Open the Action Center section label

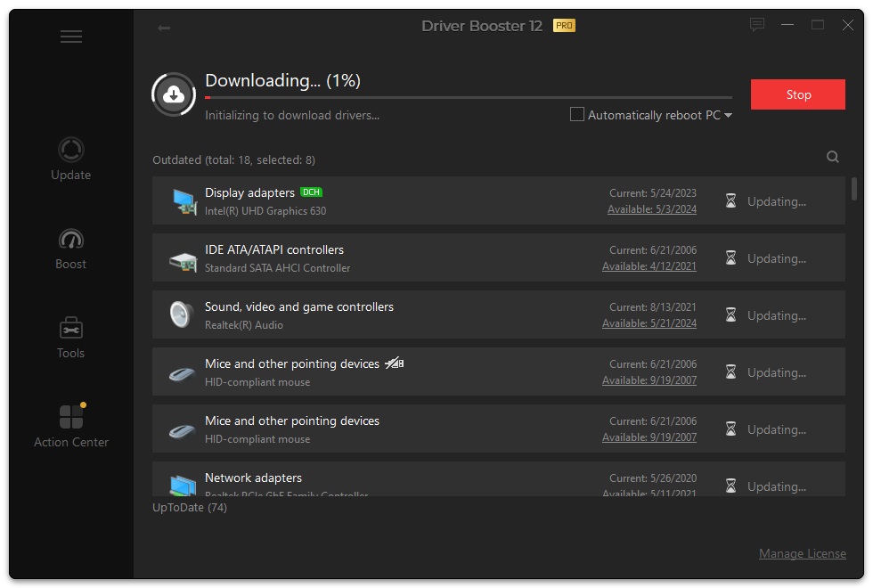71,442
